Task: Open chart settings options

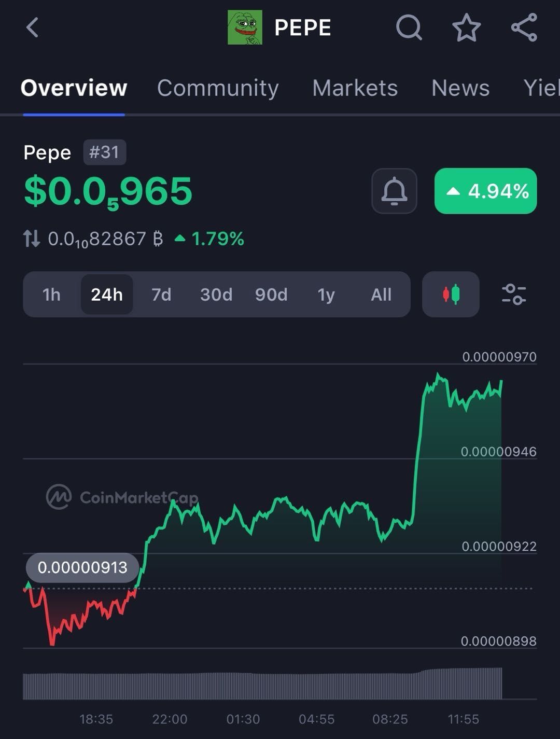Action: [514, 295]
